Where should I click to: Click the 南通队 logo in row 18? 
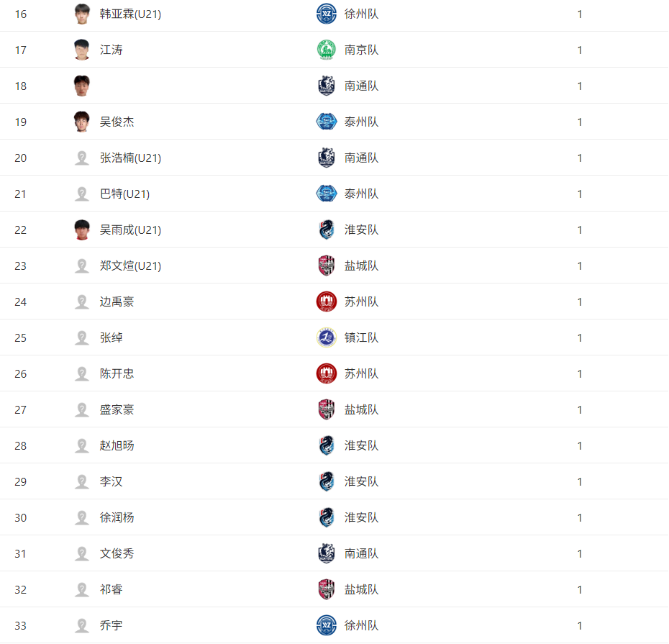coord(327,86)
